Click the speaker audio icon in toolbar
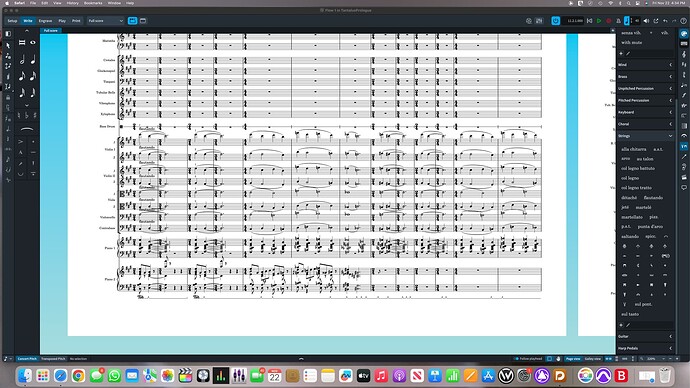This screenshot has height=388, width=690. tap(646, 21)
